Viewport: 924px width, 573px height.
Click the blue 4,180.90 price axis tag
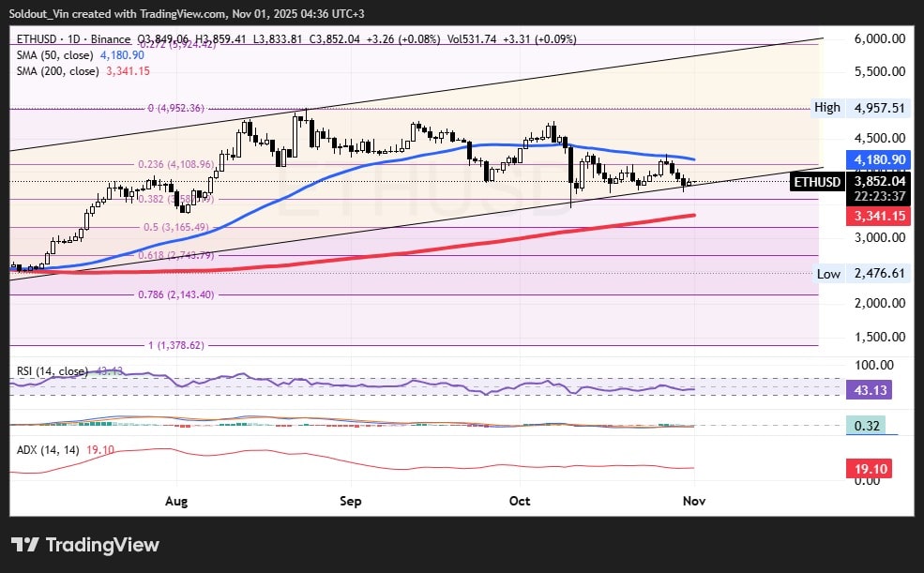pos(877,160)
